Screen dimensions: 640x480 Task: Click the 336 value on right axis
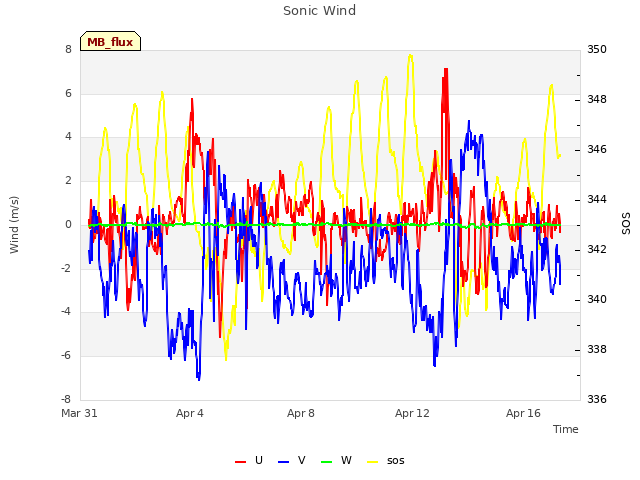[x=597, y=399]
